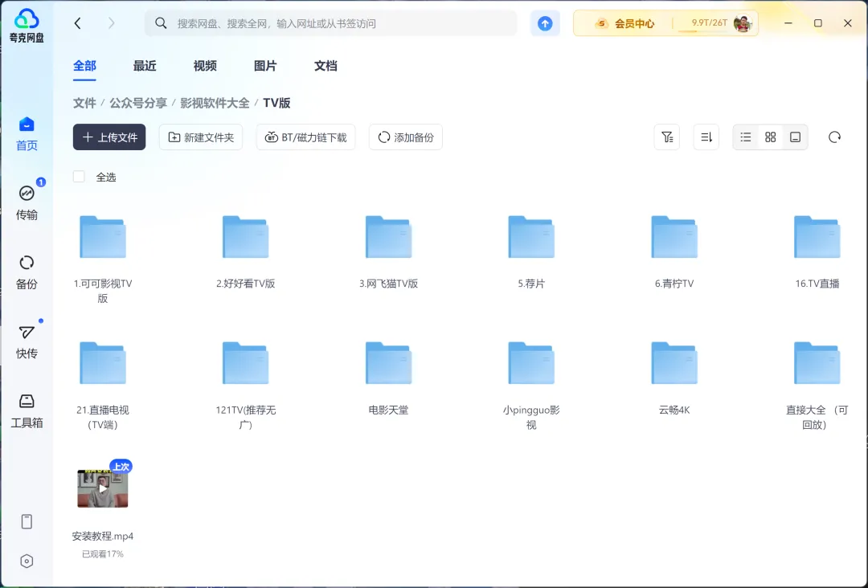Open 传输 transfer panel in sidebar
Screen dimensions: 868x588
(27, 203)
